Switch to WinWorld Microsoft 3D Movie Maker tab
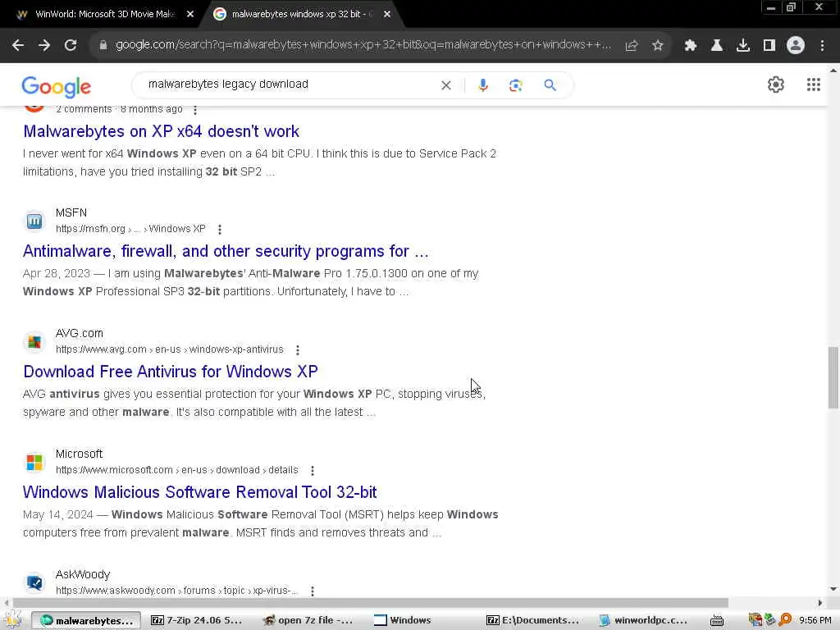The width and height of the screenshot is (840, 630). [104, 15]
